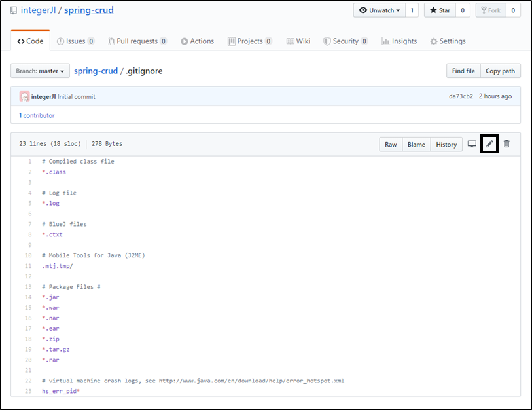Expand the Branch: master dropdown

tap(40, 71)
